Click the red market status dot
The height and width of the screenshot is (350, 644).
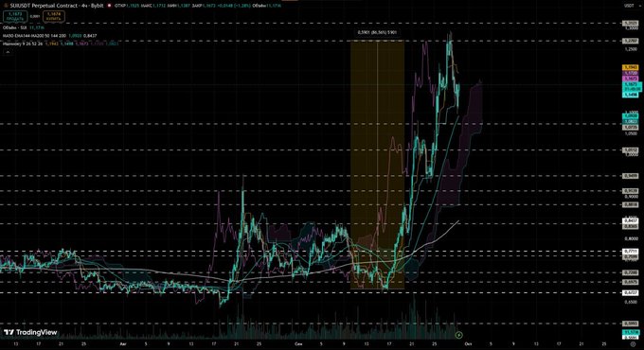109,6
